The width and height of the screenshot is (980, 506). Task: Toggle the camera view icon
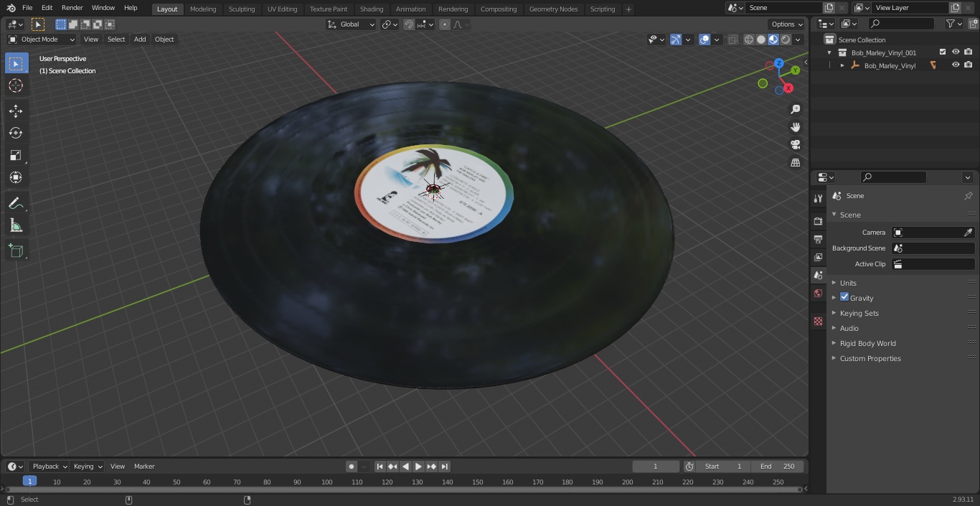tap(796, 144)
